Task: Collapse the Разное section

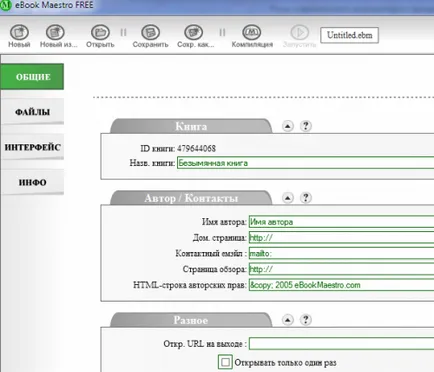Action: point(288,320)
